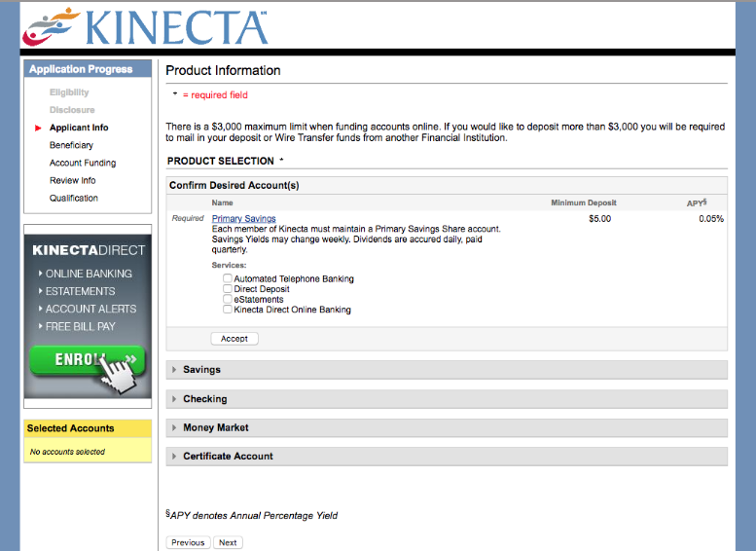Expand the Money Market section
This screenshot has height=551, width=756.
447,427
